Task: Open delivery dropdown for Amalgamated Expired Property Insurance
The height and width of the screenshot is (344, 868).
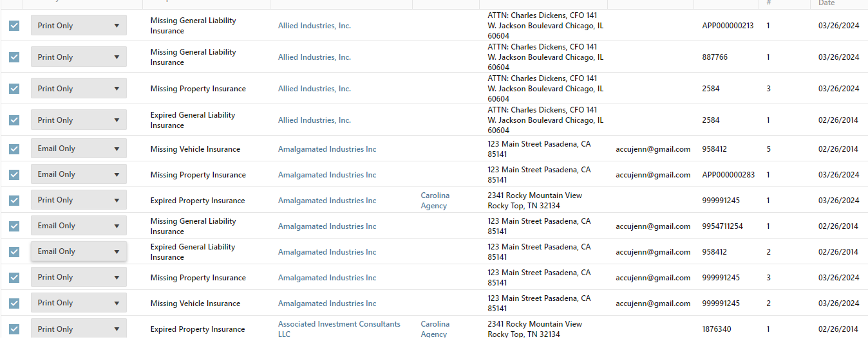Action: pos(79,200)
